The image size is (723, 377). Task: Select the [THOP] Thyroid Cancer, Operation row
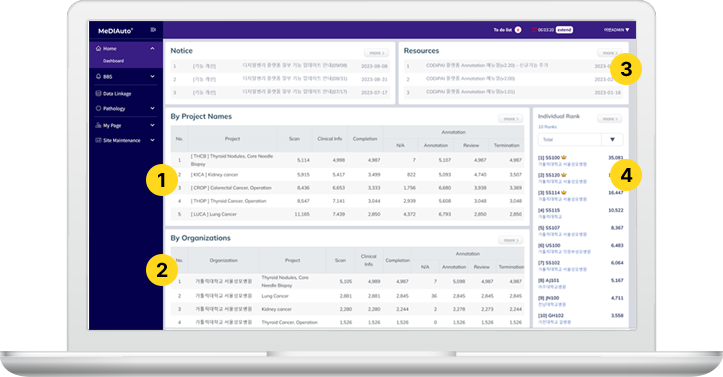[347, 201]
